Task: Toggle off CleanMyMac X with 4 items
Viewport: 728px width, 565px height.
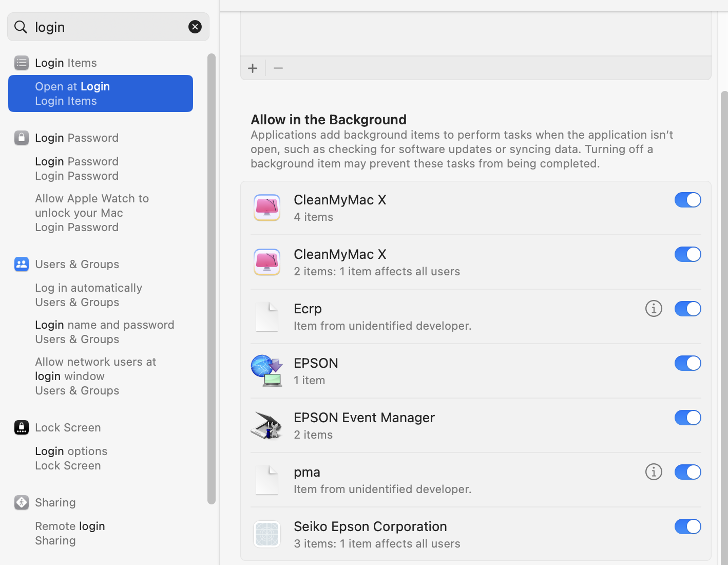Action: (x=688, y=200)
